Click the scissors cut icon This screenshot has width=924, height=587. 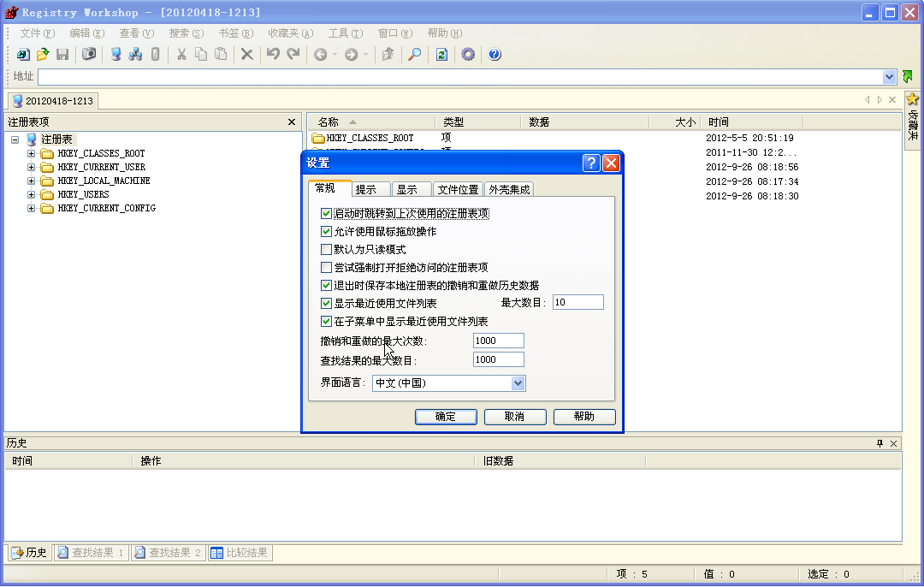(181, 55)
